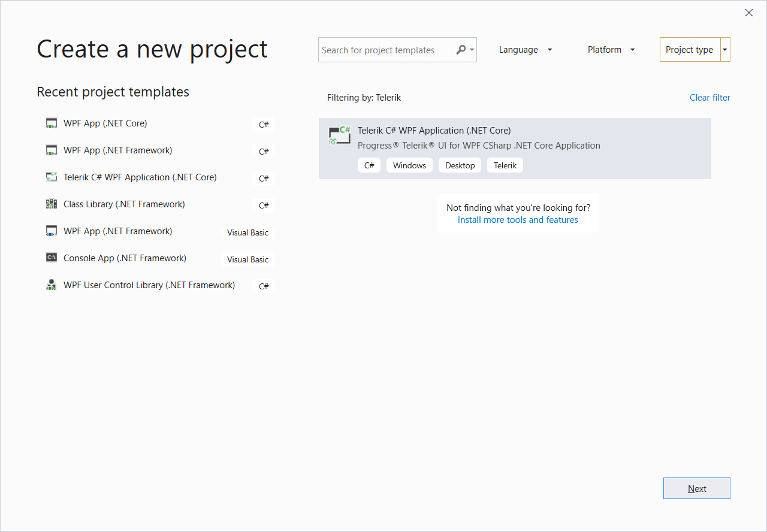Click the Next button
The height and width of the screenshot is (532, 767).
click(696, 488)
